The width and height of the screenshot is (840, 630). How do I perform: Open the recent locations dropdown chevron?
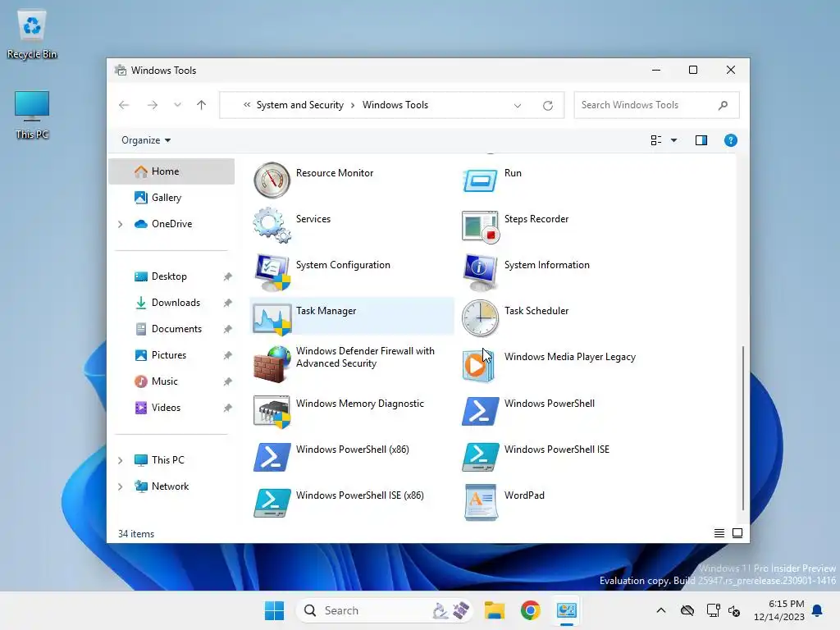click(177, 105)
